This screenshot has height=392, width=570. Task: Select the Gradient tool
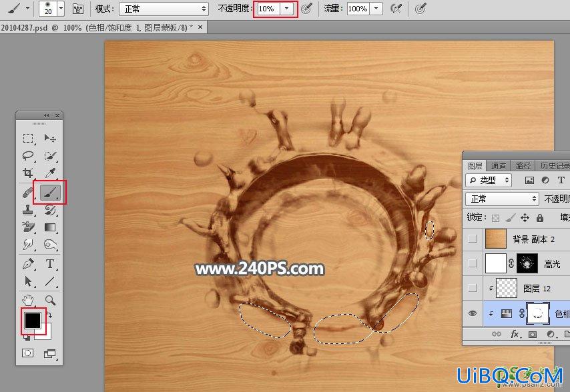50,227
